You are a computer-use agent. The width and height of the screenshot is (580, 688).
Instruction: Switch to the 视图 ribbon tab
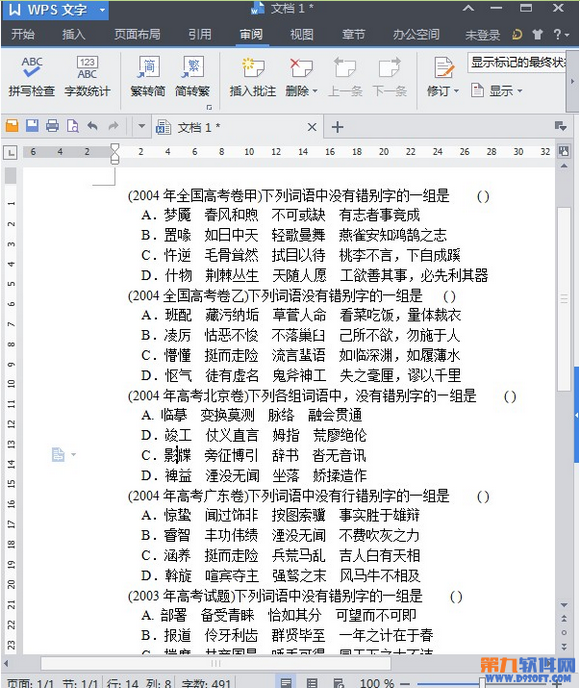302,34
